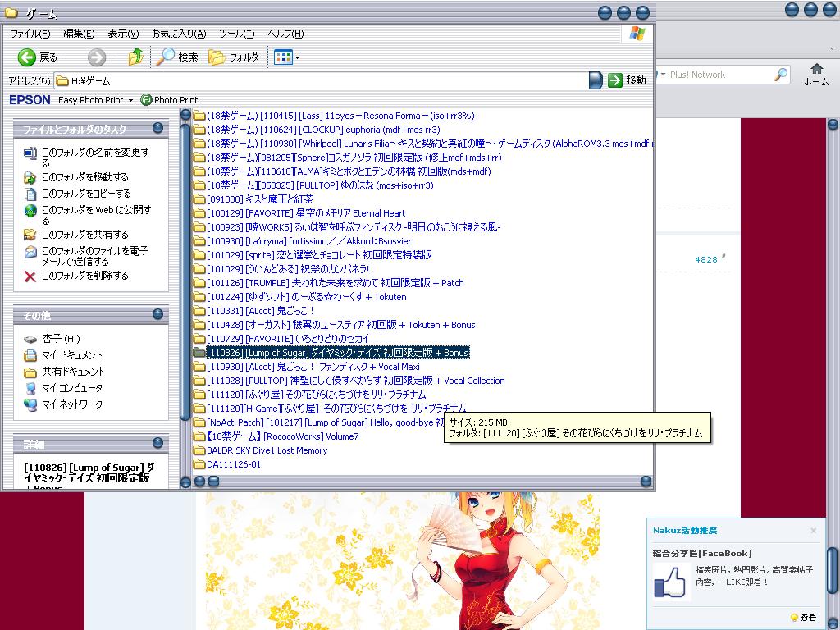
Task: Click the red X delete folder icon
Action: 30,276
